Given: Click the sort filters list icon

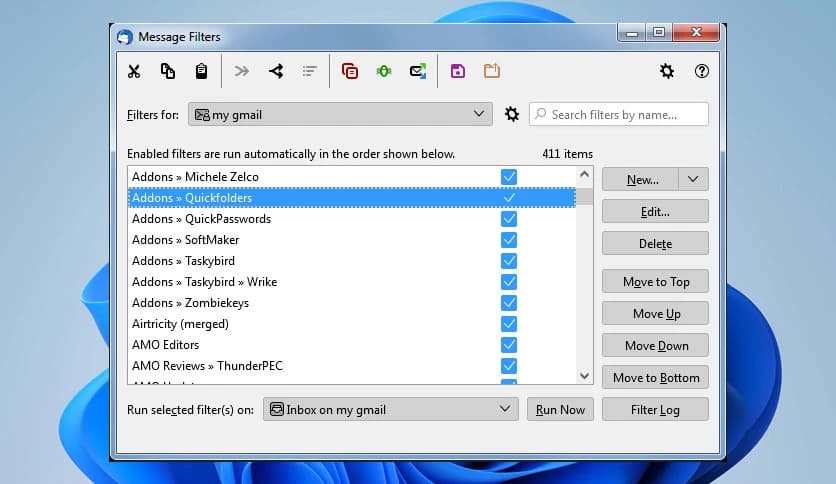Looking at the screenshot, I should click(309, 71).
